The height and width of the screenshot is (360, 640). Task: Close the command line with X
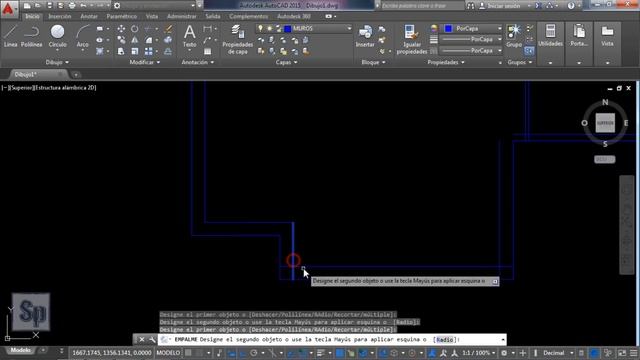click(x=142, y=340)
